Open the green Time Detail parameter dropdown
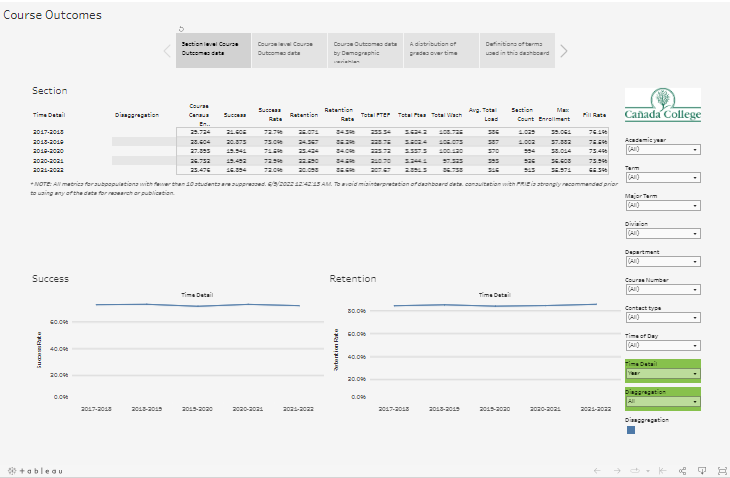The height and width of the screenshot is (478, 730). [x=663, y=373]
